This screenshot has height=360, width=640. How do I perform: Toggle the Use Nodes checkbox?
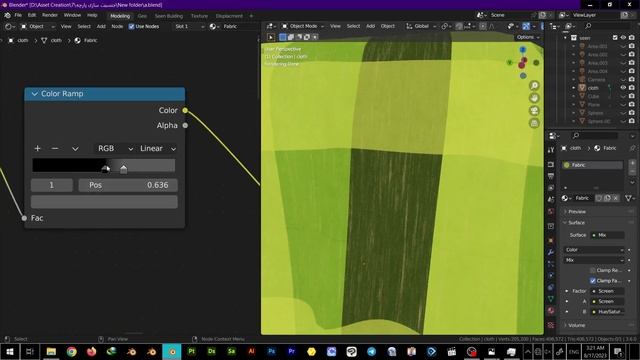131,27
